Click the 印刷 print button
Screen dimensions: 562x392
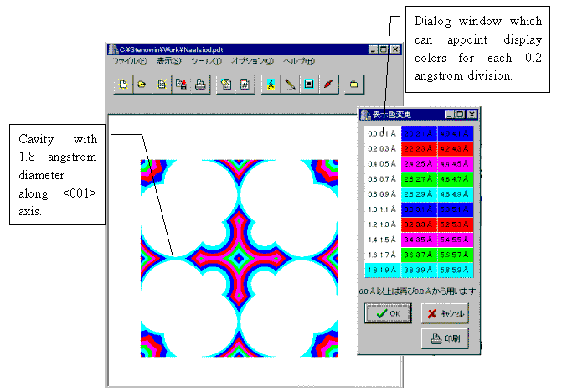445,338
